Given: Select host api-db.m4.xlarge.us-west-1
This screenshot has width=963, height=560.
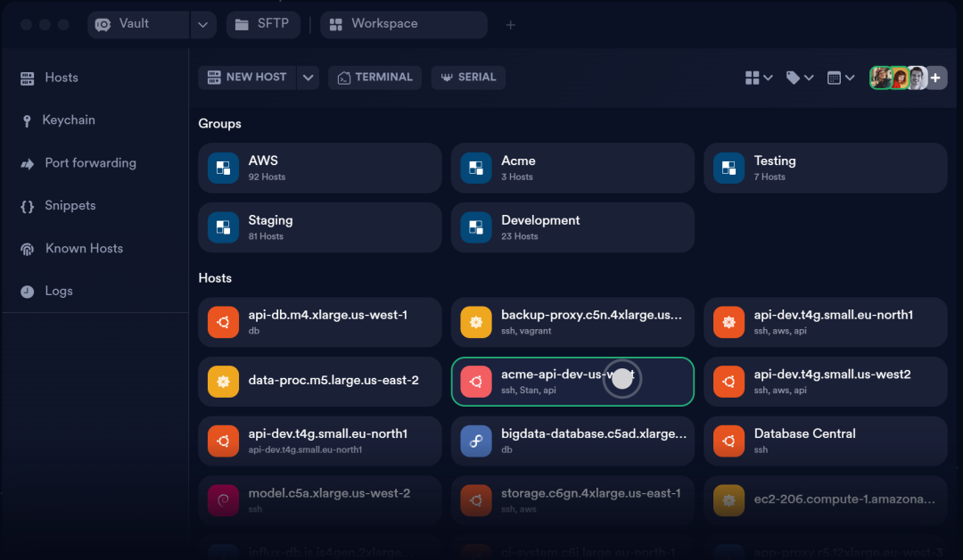Looking at the screenshot, I should pyautogui.click(x=320, y=323).
